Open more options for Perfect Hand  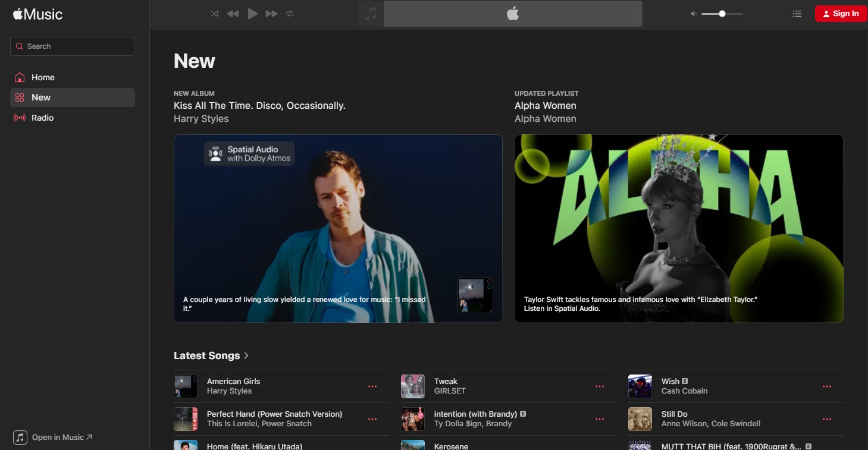[x=372, y=419]
